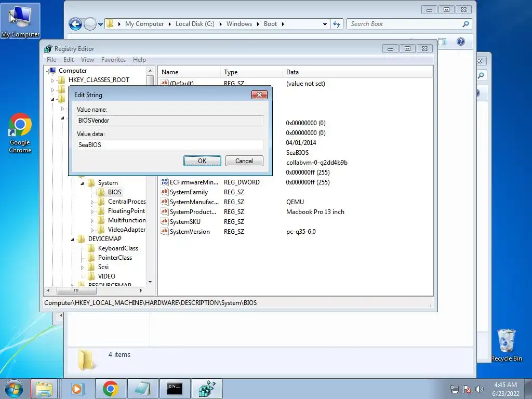Select the SystemProduct... value row

296,212
